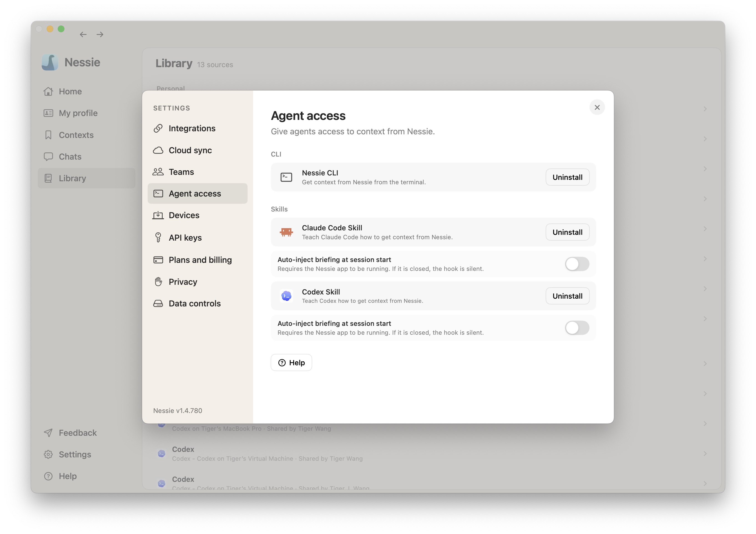This screenshot has width=756, height=534.
Task: Open Chats in the sidebar
Action: coord(87,156)
